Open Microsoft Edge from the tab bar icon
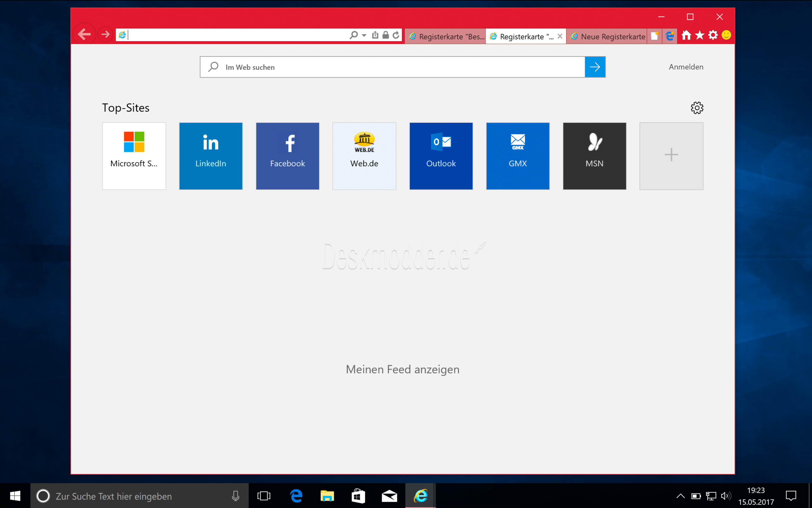Viewport: 812px width, 508px height. (670, 36)
